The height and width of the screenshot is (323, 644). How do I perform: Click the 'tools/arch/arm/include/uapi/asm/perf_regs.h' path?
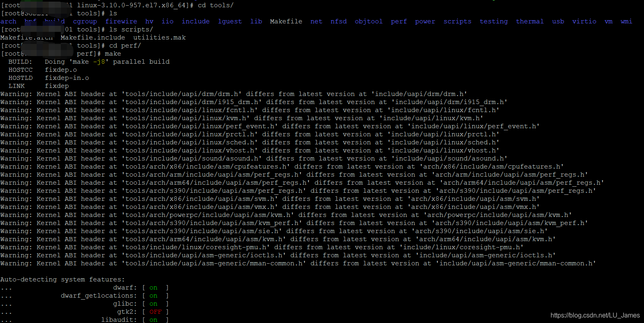pos(212,175)
